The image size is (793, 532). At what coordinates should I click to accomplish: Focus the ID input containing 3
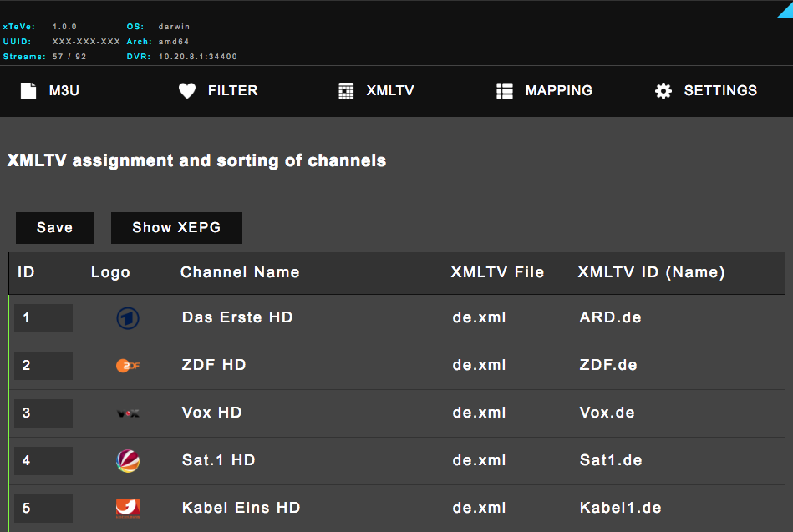[x=43, y=413]
